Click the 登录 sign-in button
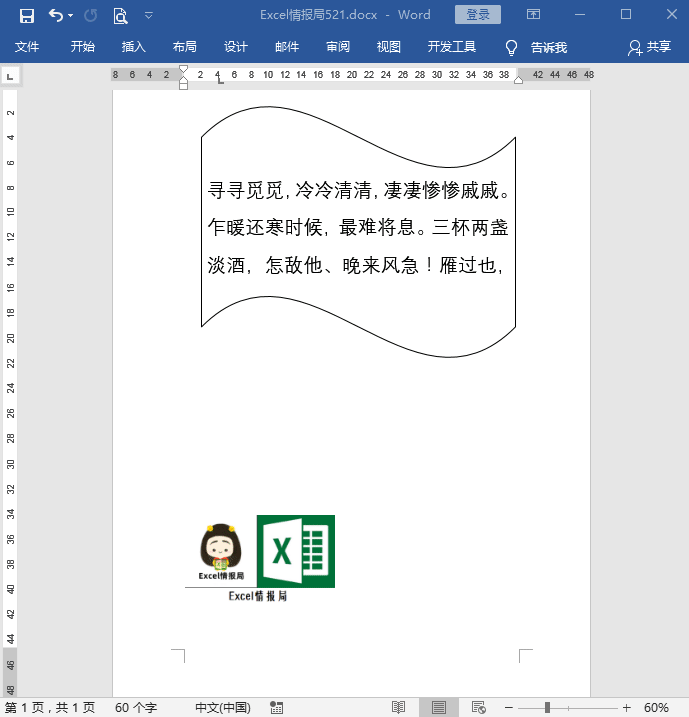 tap(478, 15)
